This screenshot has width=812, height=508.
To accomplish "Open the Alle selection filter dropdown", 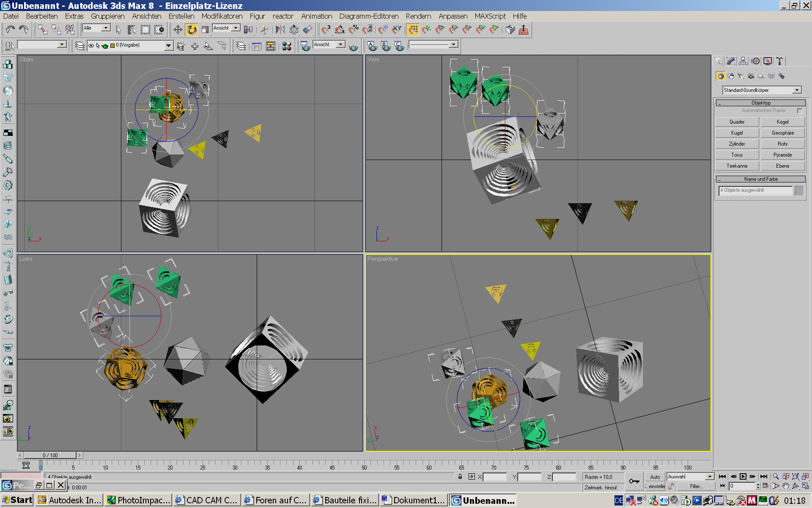I will (106, 28).
